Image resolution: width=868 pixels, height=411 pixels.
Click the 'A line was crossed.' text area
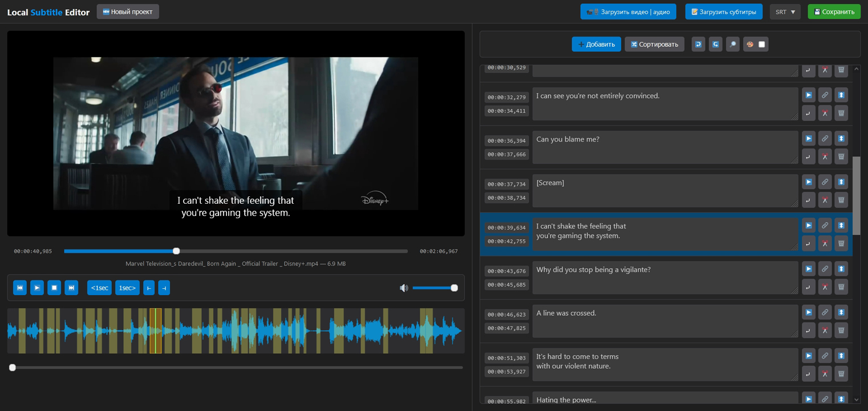(665, 321)
